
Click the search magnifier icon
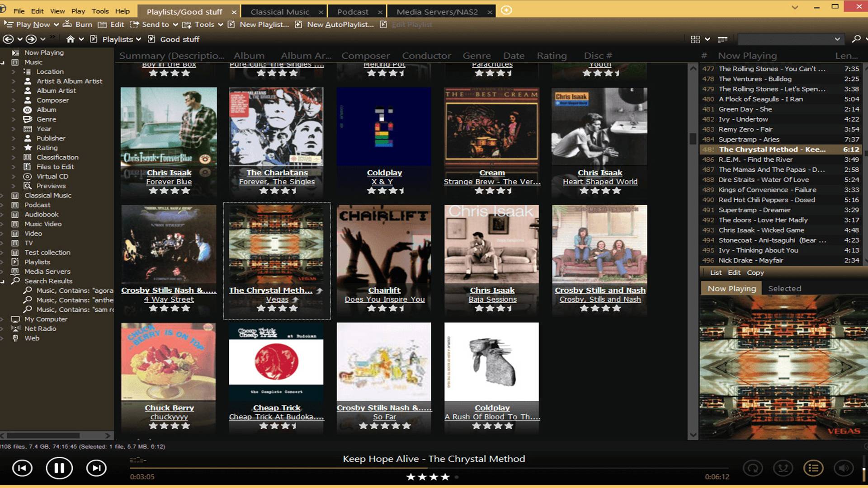point(856,39)
